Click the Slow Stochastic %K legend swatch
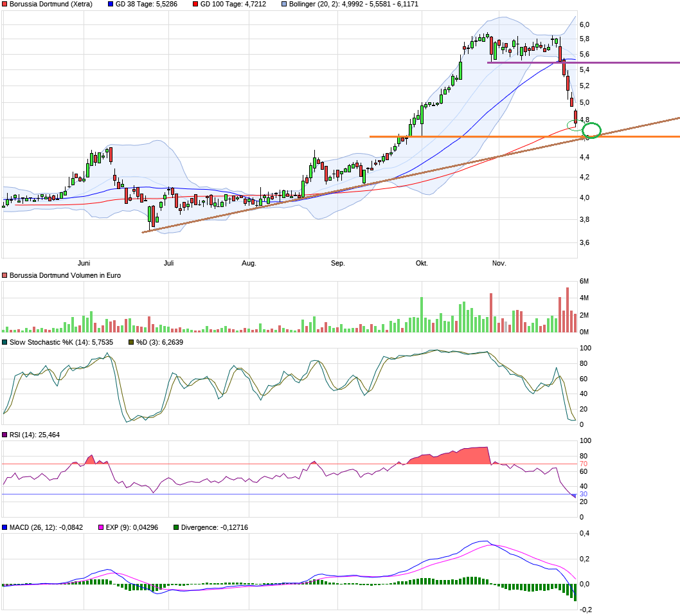The width and height of the screenshot is (680, 616). pos(4,342)
